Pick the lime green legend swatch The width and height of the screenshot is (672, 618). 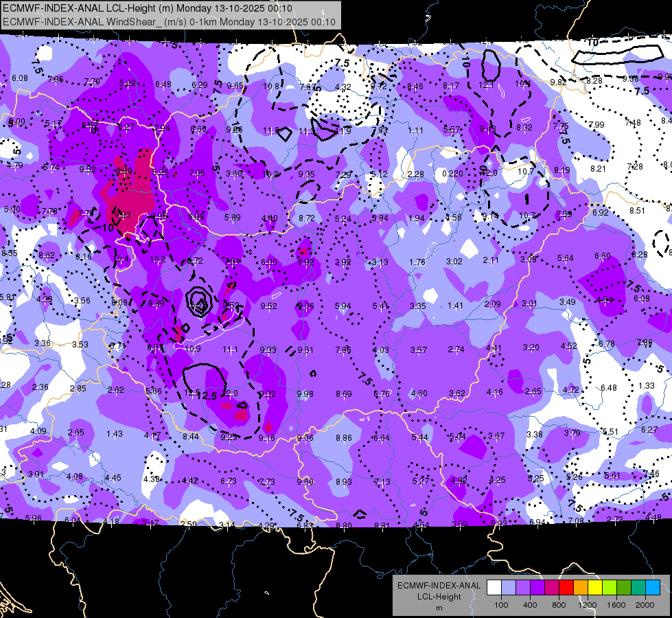point(610,588)
